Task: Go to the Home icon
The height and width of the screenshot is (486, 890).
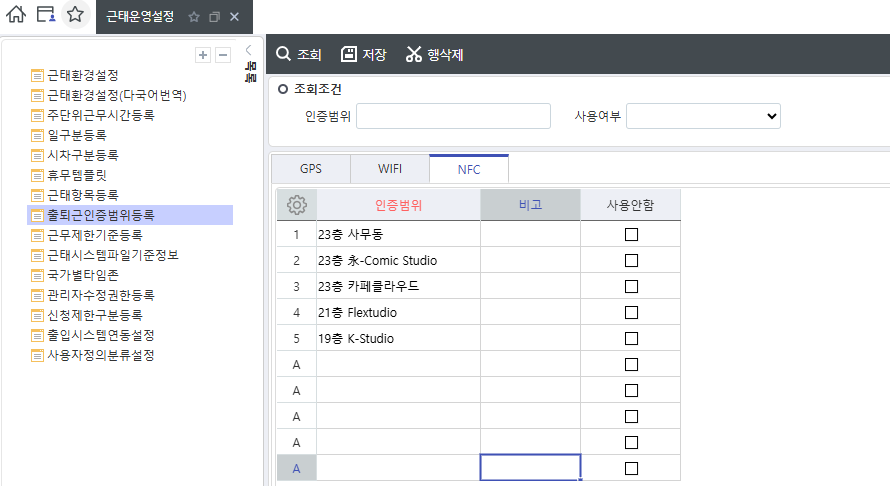Action: coord(16,15)
